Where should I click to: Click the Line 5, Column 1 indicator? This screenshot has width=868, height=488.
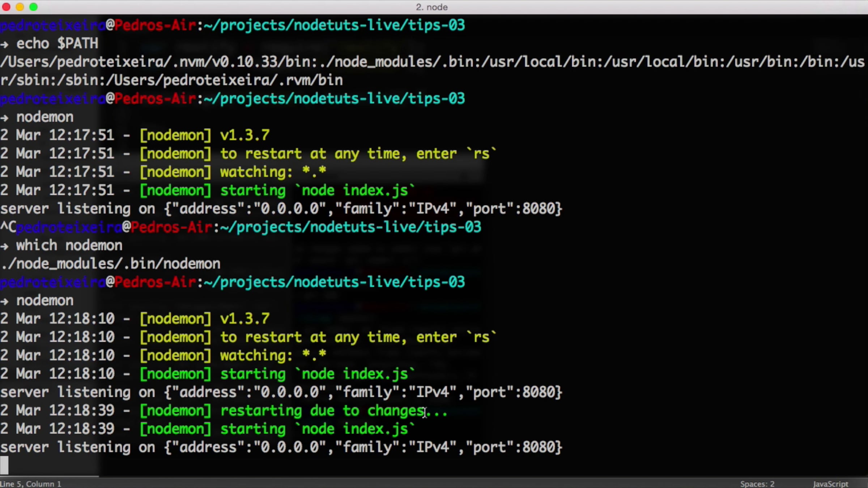point(31,484)
